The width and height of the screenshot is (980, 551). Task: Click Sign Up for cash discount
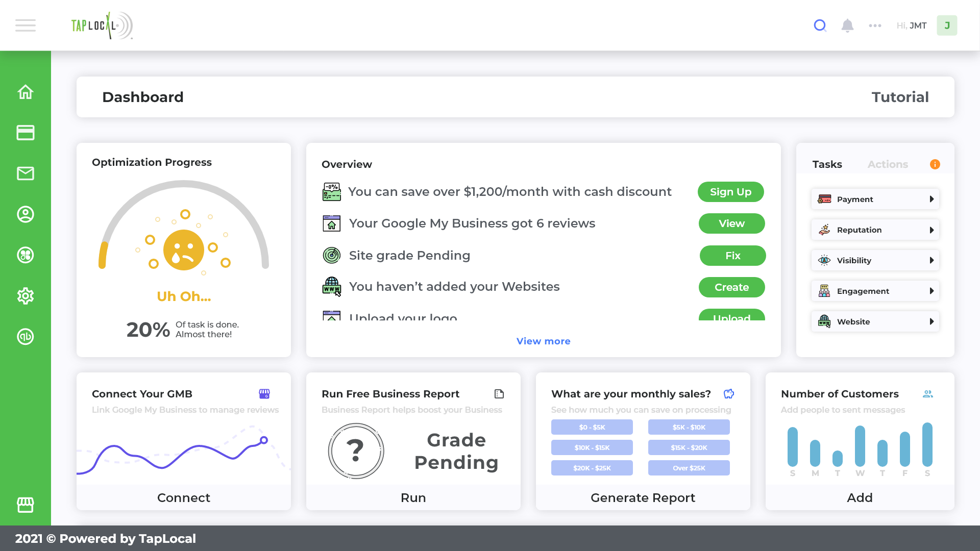coord(731,192)
